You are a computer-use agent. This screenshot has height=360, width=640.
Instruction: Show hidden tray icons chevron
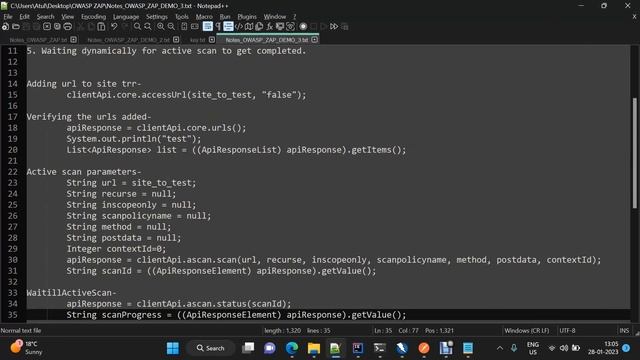pyautogui.click(x=500, y=348)
